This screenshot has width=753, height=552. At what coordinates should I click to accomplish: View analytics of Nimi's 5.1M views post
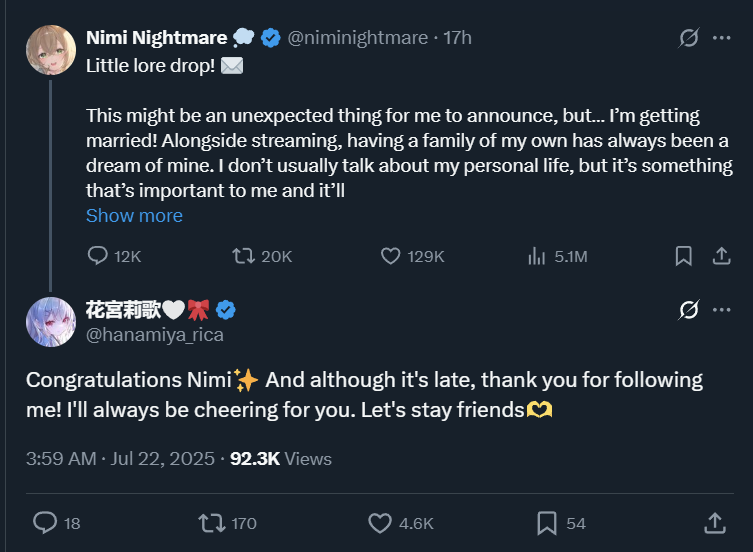pos(537,256)
